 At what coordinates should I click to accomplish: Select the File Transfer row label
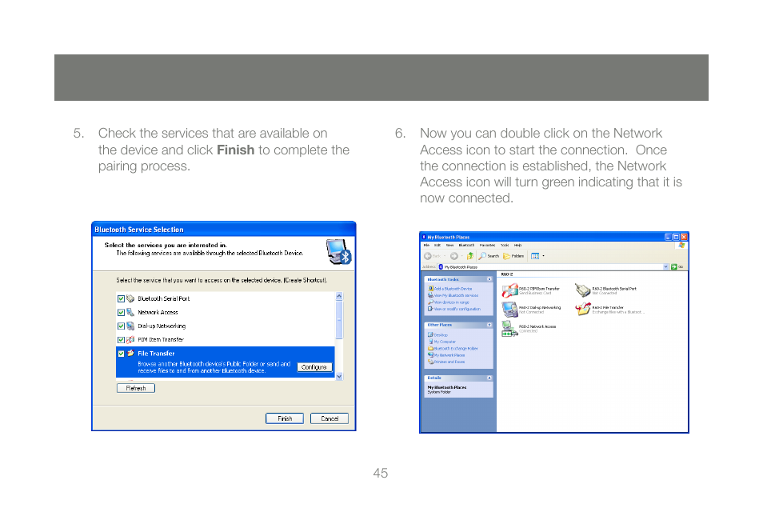(x=156, y=354)
